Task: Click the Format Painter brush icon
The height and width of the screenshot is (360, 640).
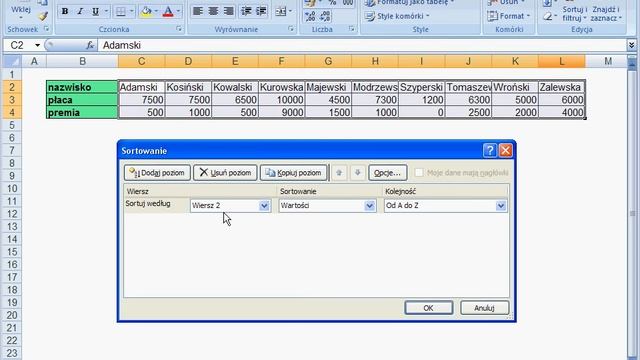Action: click(42, 16)
